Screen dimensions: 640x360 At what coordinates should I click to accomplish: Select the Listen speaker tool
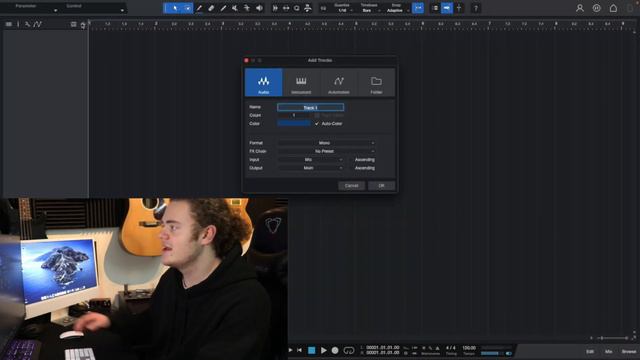[259, 8]
